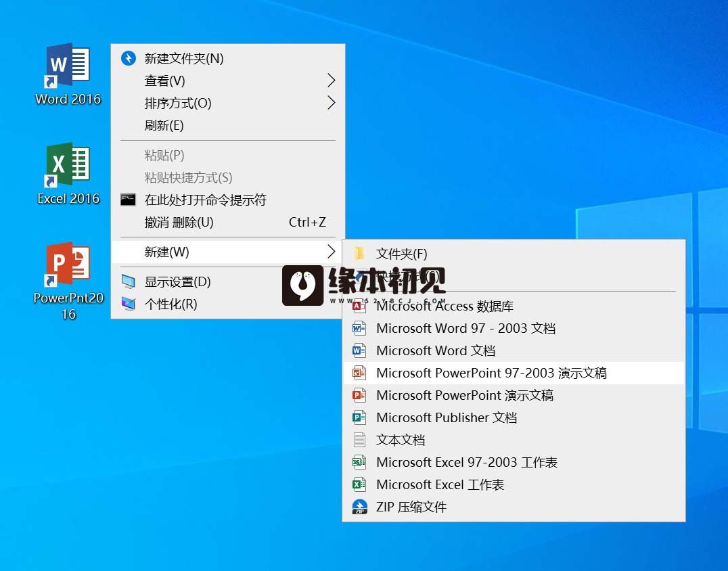Click the personalization icon beside 个性化(R)
The image size is (728, 571).
click(x=128, y=304)
